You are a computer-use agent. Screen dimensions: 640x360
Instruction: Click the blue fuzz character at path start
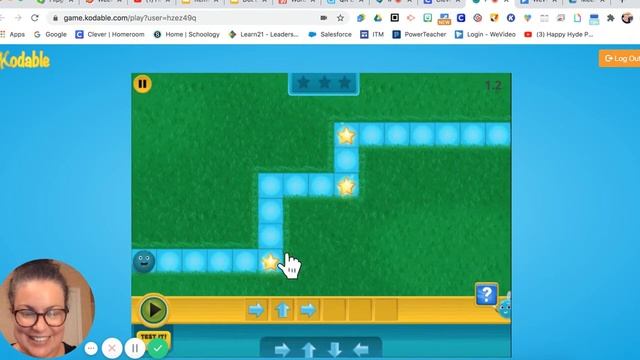tap(144, 261)
